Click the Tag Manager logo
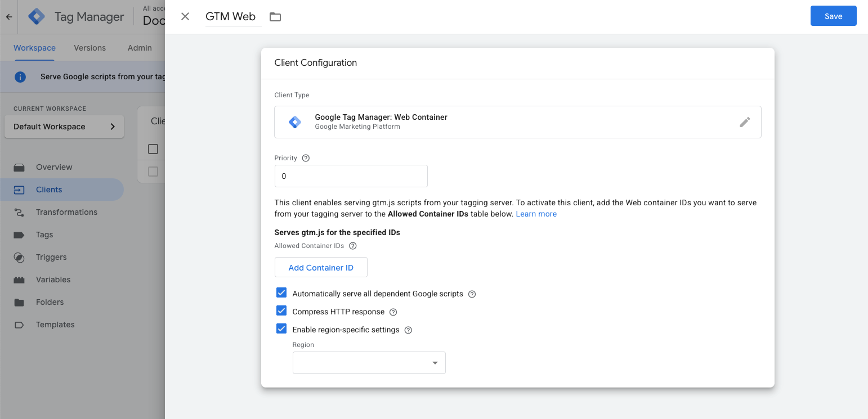 click(x=37, y=17)
